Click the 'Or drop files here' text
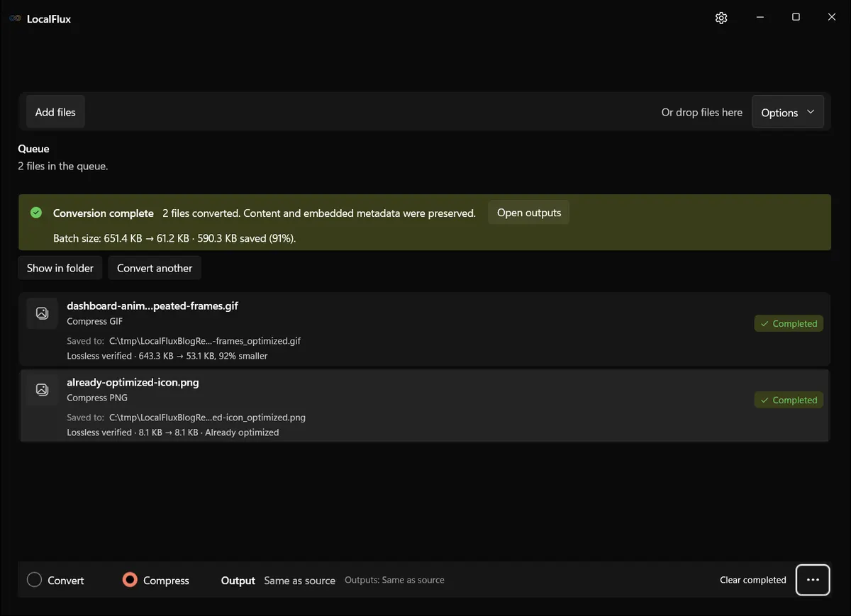 (x=702, y=112)
